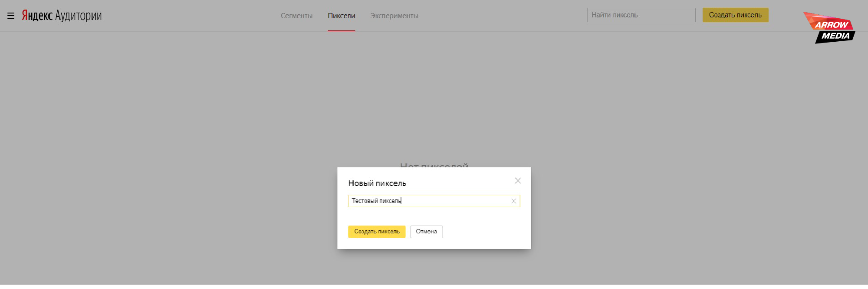The image size is (868, 289).
Task: Focus the Найти пиксель search field
Action: (641, 15)
